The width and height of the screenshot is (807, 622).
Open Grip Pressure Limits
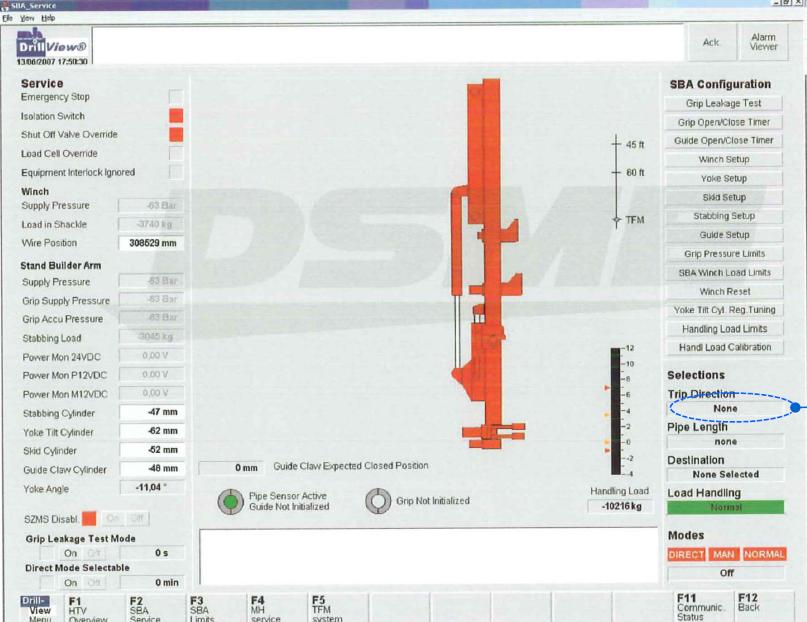725,254
